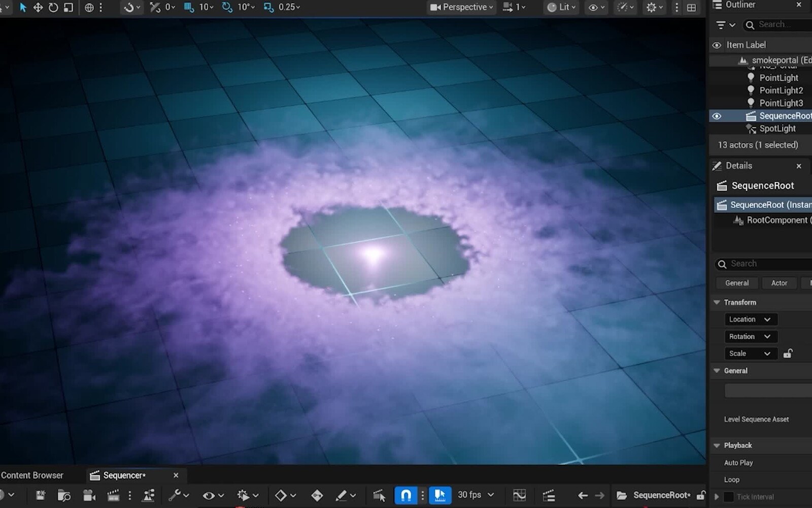Open the Perspective viewport type menu

click(x=462, y=7)
